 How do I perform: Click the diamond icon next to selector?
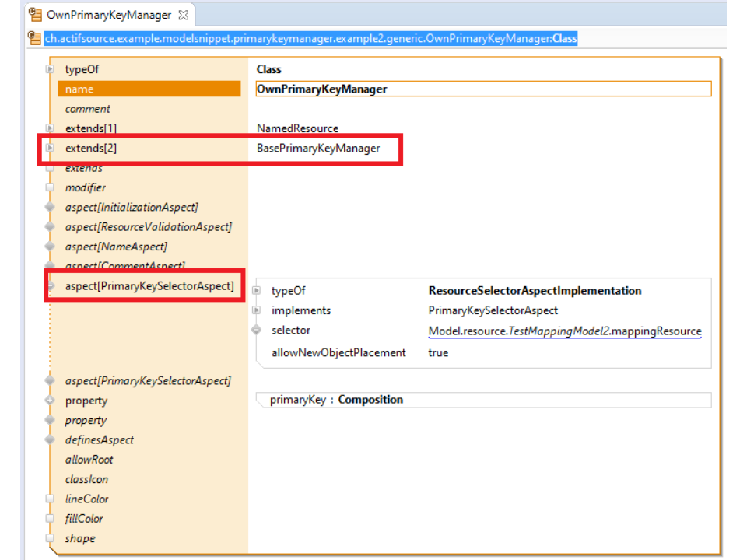pyautogui.click(x=257, y=331)
